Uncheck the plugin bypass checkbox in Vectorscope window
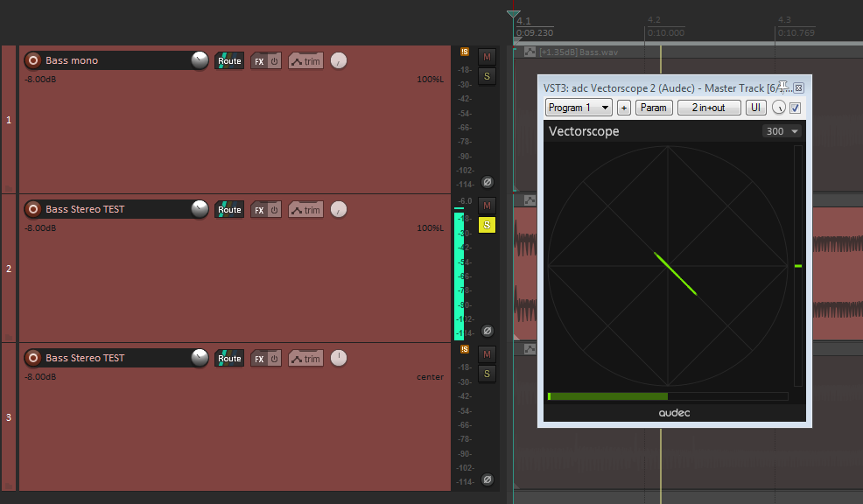 point(795,108)
